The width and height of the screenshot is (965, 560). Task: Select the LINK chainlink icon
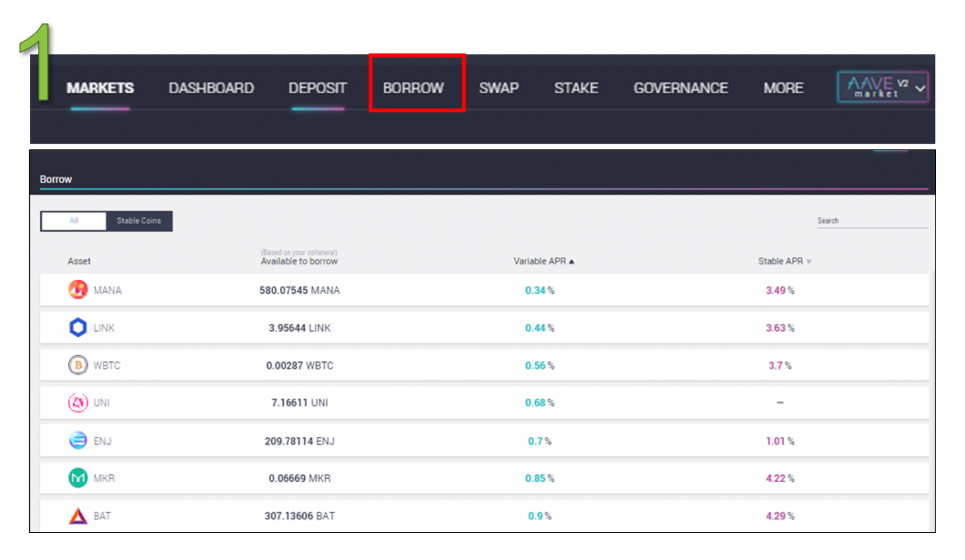(x=77, y=327)
